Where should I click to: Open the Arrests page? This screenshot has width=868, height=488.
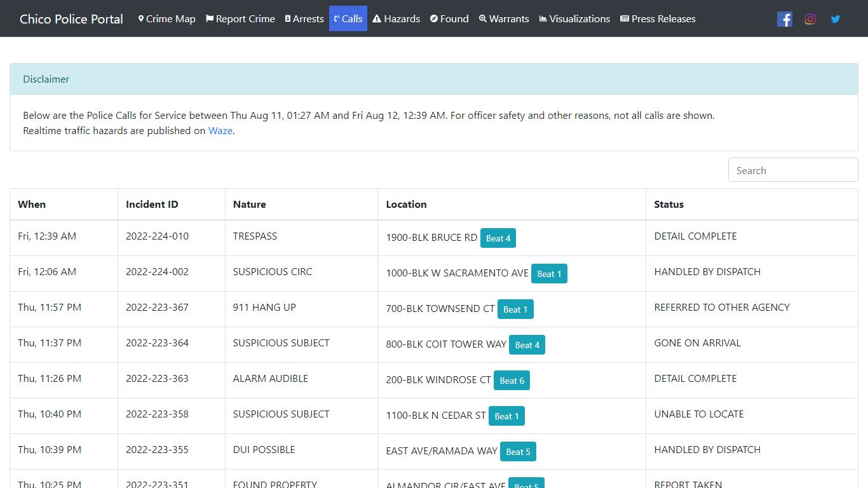[304, 19]
